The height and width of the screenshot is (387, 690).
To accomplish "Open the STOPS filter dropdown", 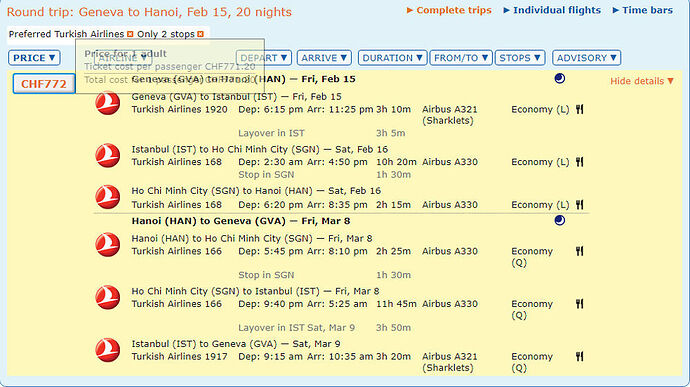I will 520,58.
